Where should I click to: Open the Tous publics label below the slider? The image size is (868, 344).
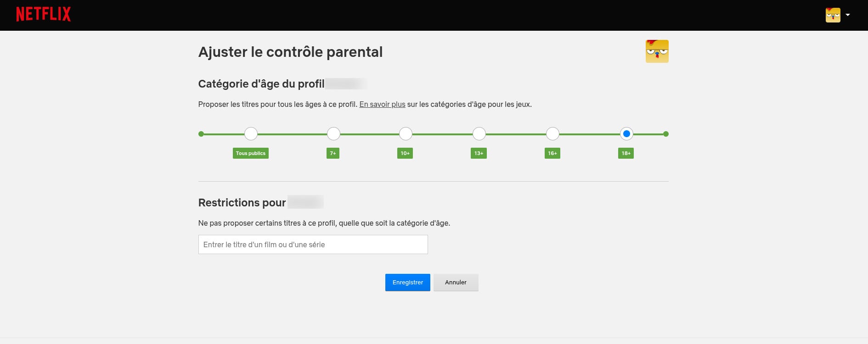[x=251, y=153]
